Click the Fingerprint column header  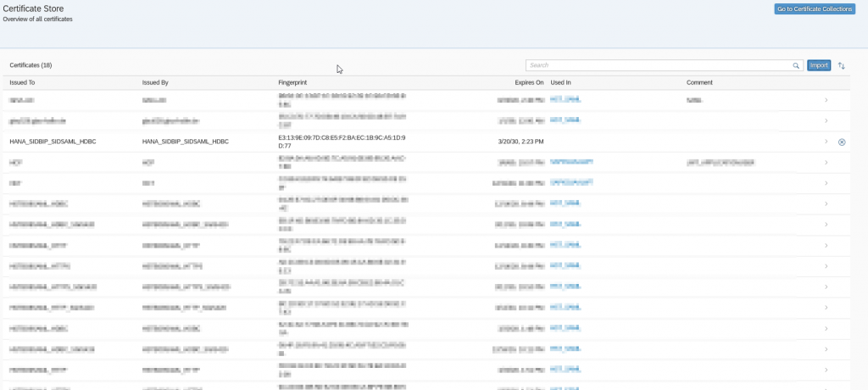pyautogui.click(x=292, y=82)
